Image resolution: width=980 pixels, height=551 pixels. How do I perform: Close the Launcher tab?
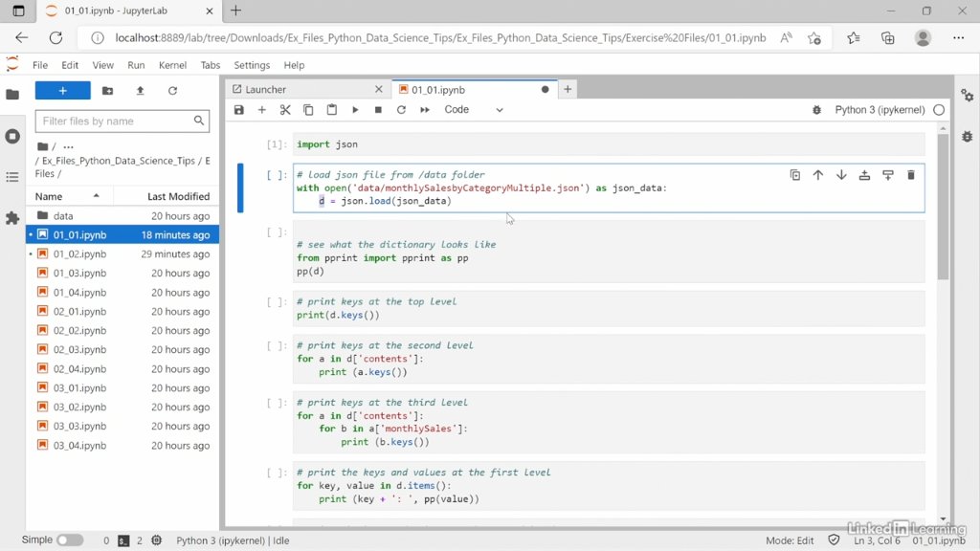(x=378, y=89)
